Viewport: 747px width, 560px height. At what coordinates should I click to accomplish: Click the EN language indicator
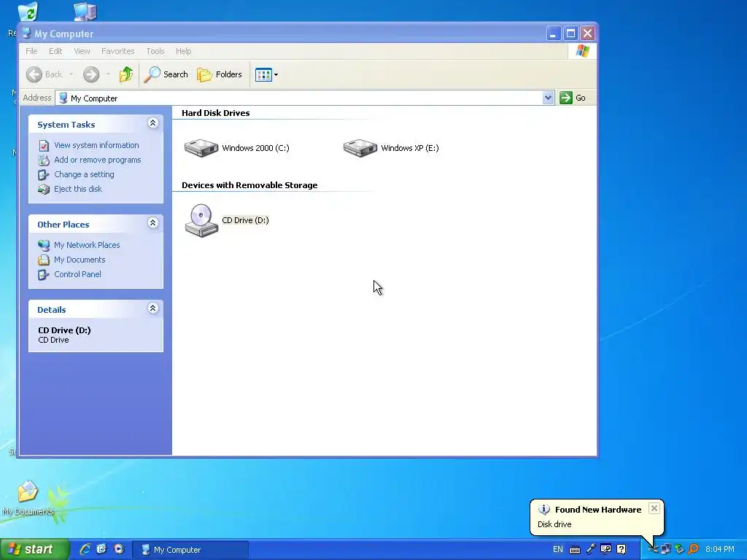pos(557,549)
